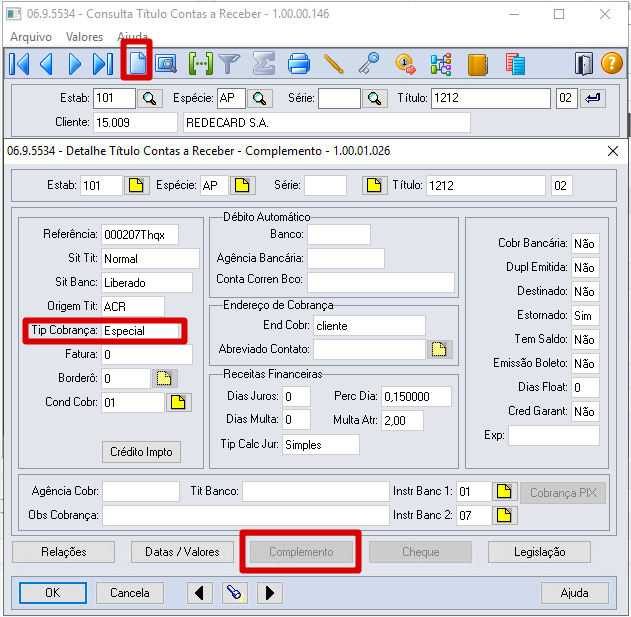Open the orange help question mark icon
This screenshot has height=617, width=631.
612,63
